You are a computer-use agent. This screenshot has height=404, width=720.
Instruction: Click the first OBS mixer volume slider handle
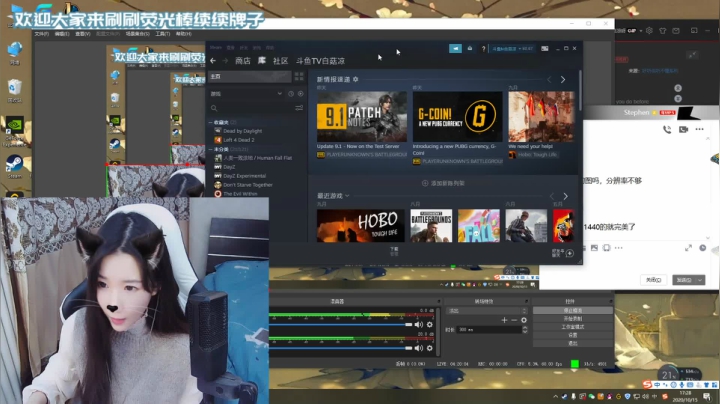click(408, 325)
